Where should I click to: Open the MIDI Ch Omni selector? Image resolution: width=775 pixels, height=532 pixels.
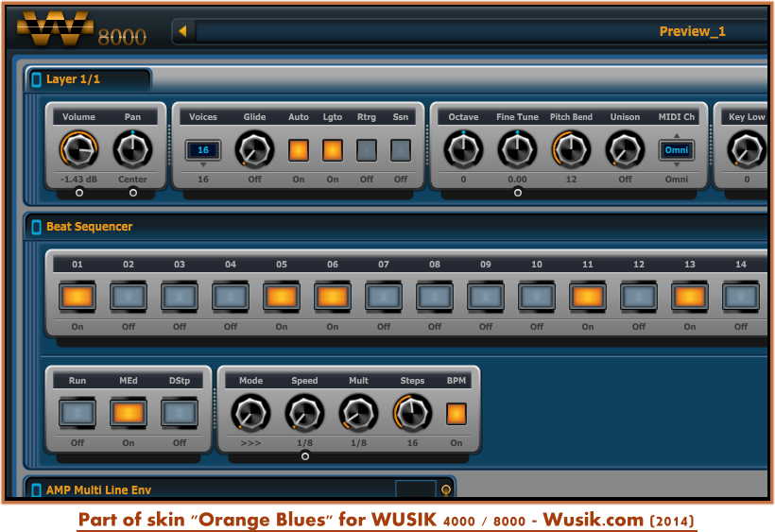[676, 150]
